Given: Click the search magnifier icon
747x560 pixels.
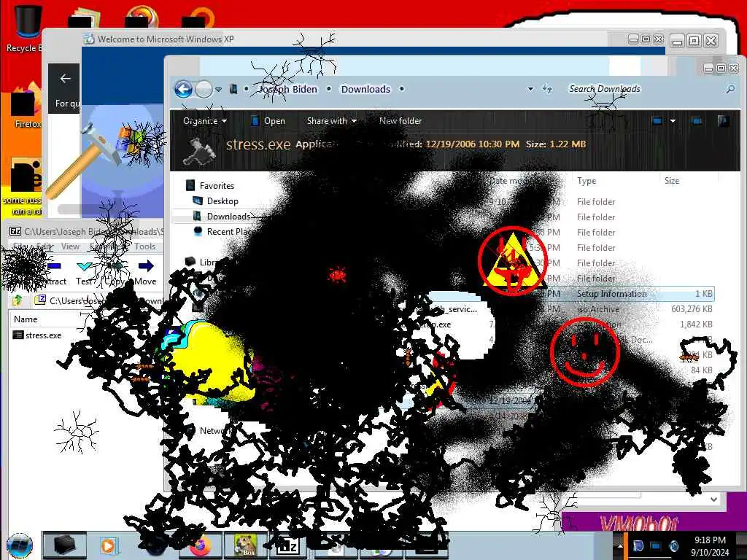Looking at the screenshot, I should [729, 89].
